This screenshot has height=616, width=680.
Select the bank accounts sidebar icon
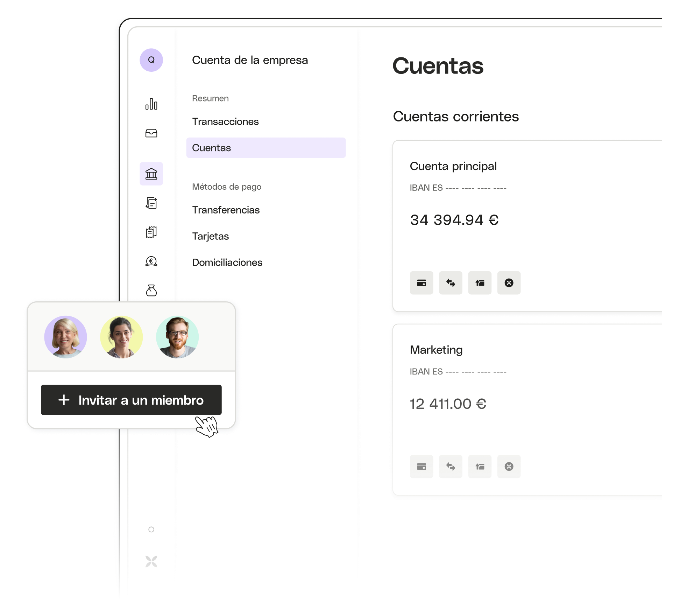coord(152,174)
